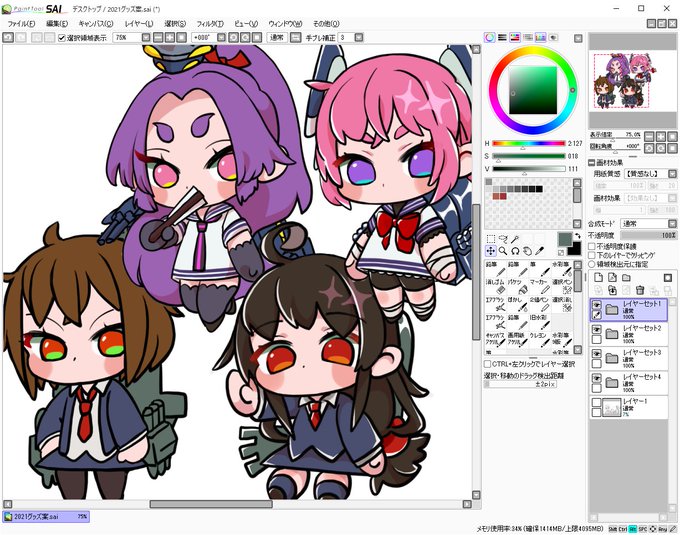Choose the クレヨン crayon brush

tap(539, 340)
